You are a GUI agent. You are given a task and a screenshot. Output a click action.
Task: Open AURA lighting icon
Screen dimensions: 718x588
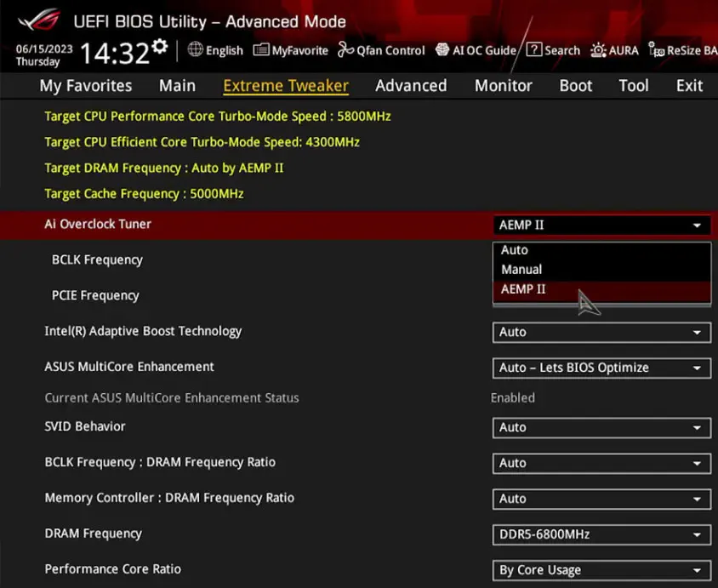click(x=598, y=50)
